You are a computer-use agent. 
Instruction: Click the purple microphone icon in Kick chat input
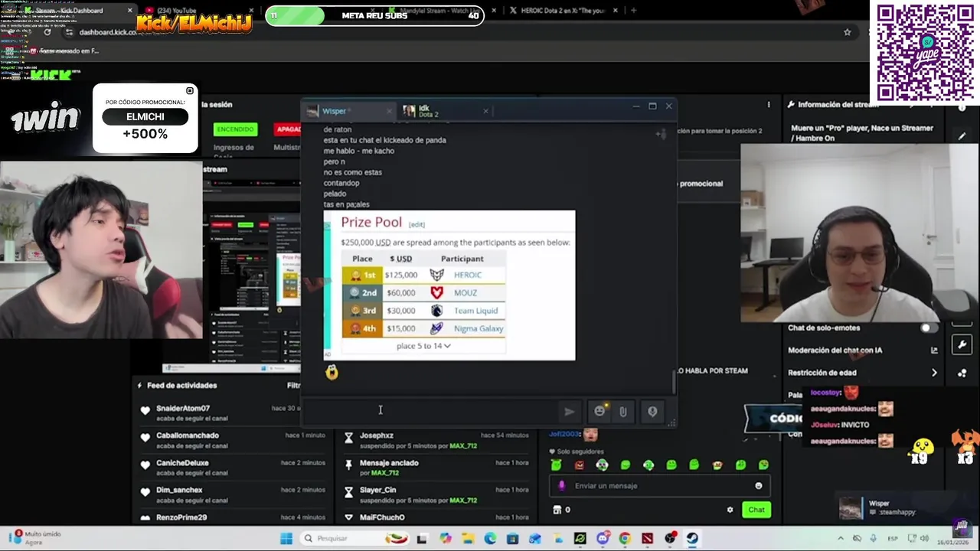tap(561, 485)
